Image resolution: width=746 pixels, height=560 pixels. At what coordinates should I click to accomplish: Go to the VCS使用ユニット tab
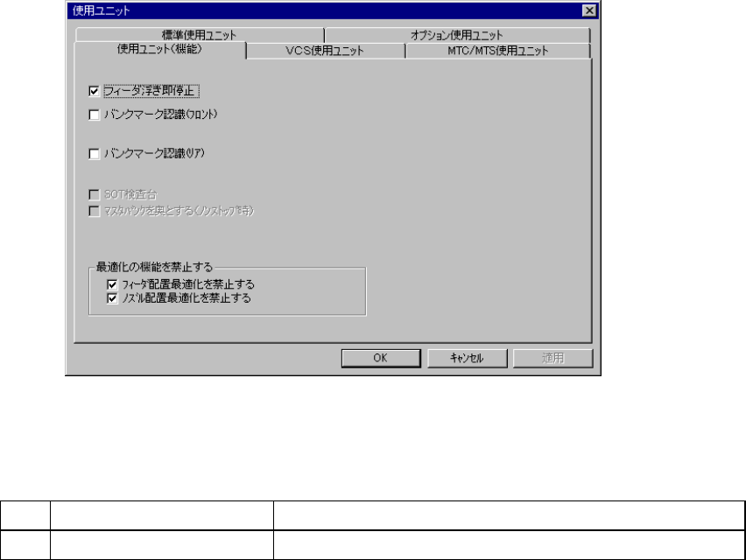pyautogui.click(x=325, y=51)
